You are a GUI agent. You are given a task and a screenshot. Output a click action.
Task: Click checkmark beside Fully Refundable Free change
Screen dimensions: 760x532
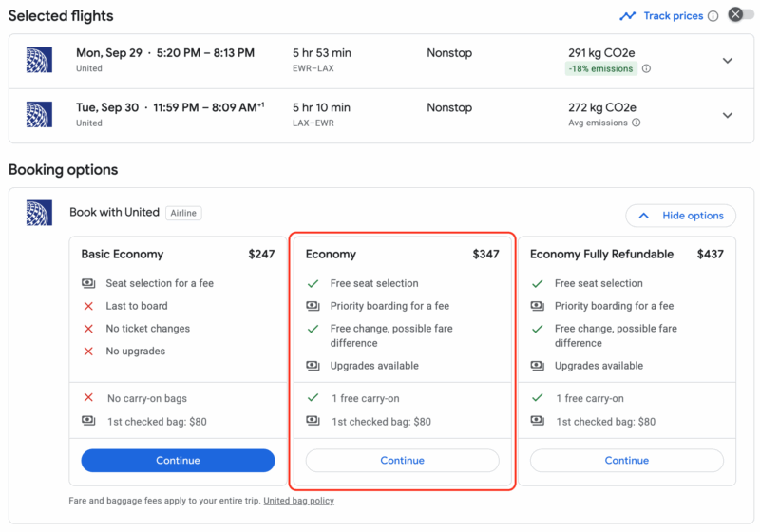click(538, 329)
